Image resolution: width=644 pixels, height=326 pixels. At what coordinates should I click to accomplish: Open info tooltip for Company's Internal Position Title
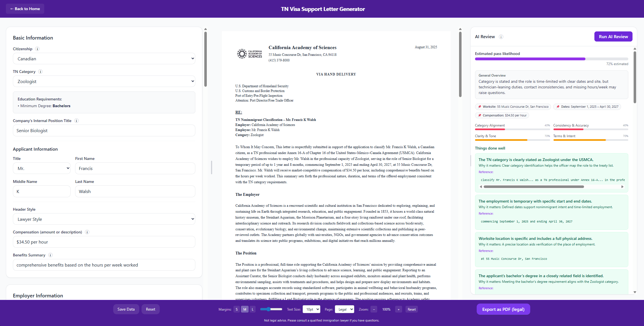click(x=77, y=121)
